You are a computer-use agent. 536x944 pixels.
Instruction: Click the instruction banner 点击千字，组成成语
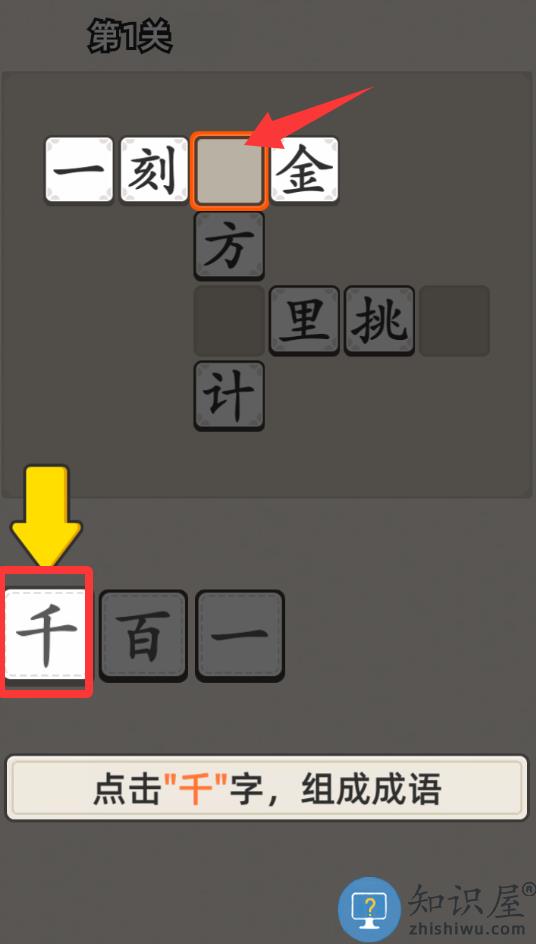click(267, 787)
